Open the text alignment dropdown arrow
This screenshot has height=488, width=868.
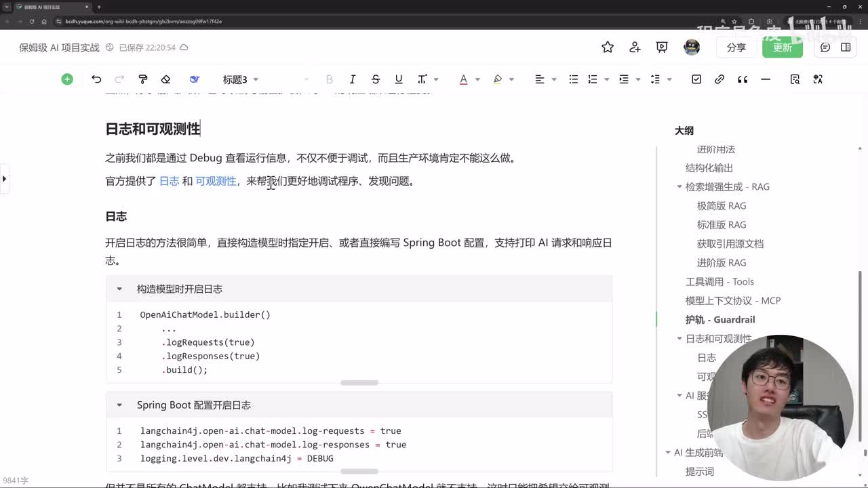pos(554,79)
